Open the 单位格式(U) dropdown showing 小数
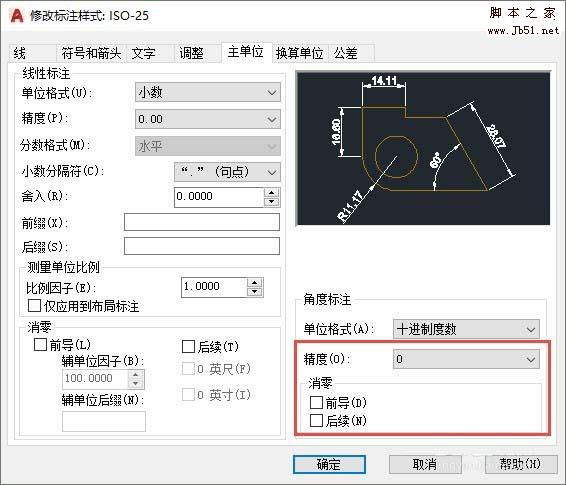The image size is (566, 485). click(208, 92)
